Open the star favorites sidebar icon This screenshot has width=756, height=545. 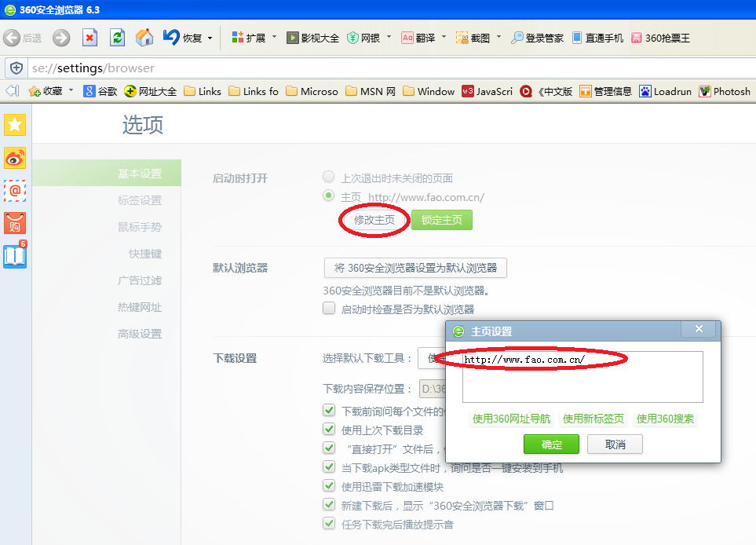point(15,125)
